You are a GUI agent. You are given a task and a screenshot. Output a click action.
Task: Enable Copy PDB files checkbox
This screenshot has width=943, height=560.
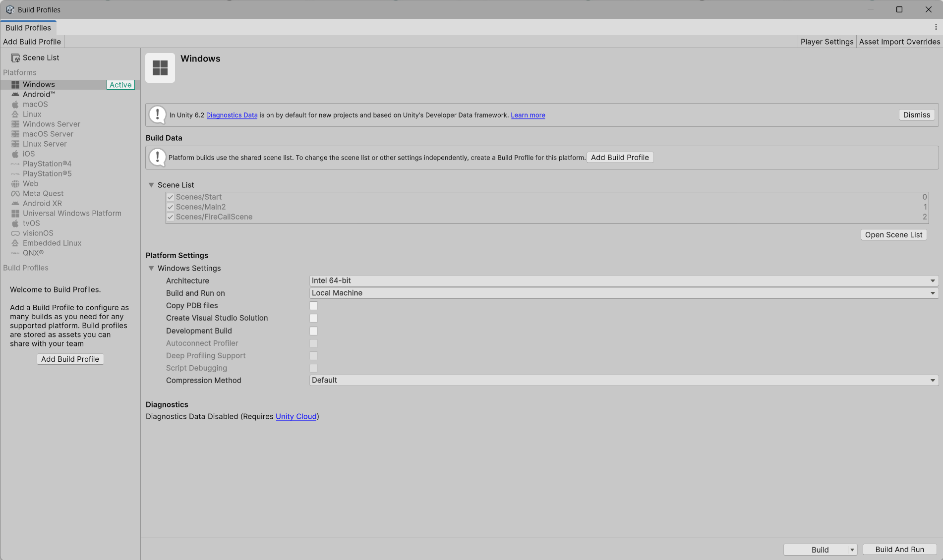click(x=314, y=306)
